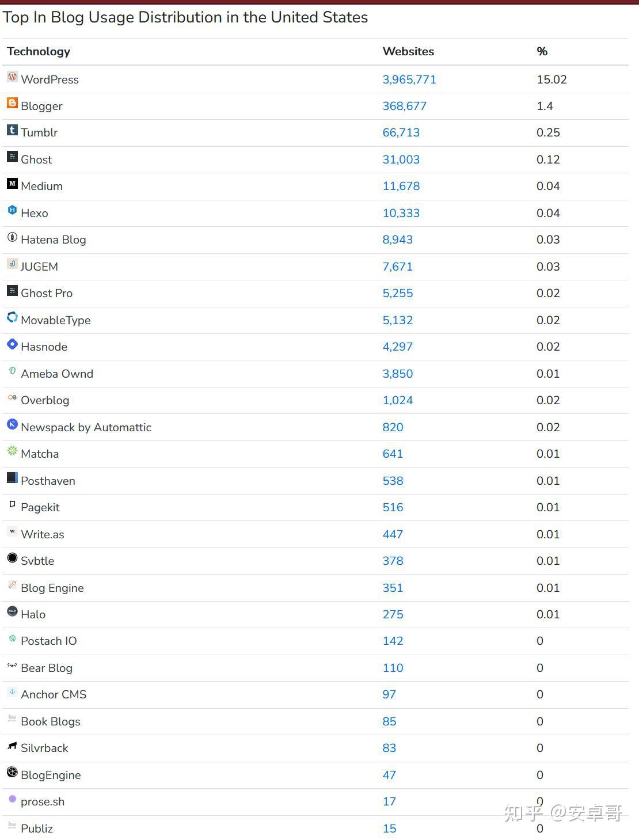Click the Bear Blog technology name
The width and height of the screenshot is (639, 840).
47,668
